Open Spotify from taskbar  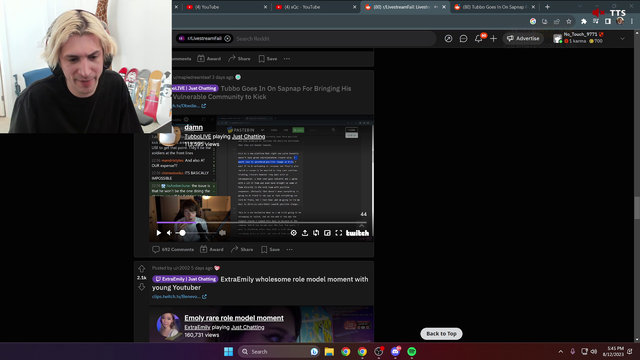click(412, 351)
